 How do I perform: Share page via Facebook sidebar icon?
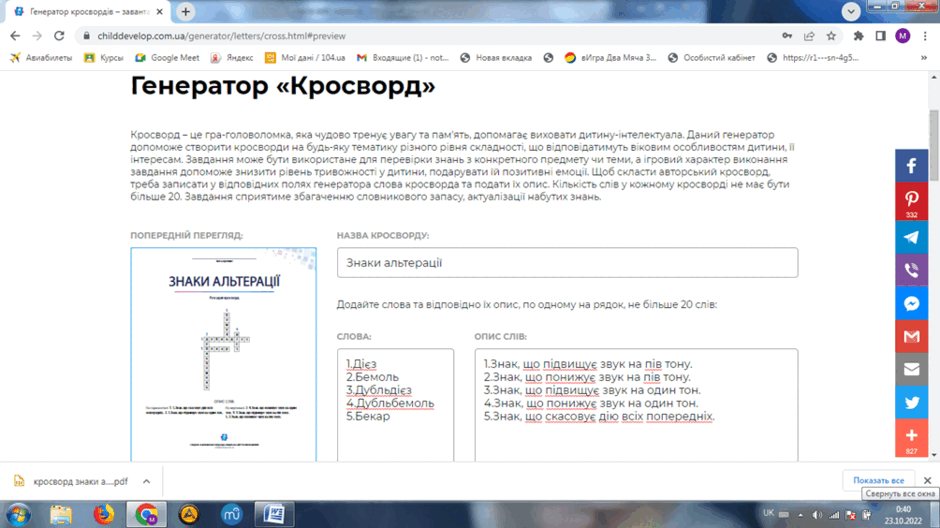[911, 166]
